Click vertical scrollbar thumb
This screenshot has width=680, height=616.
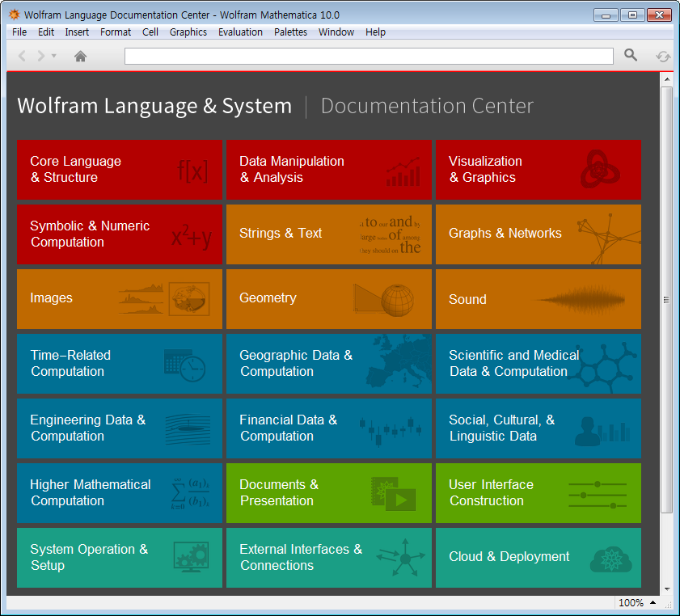tap(666, 300)
